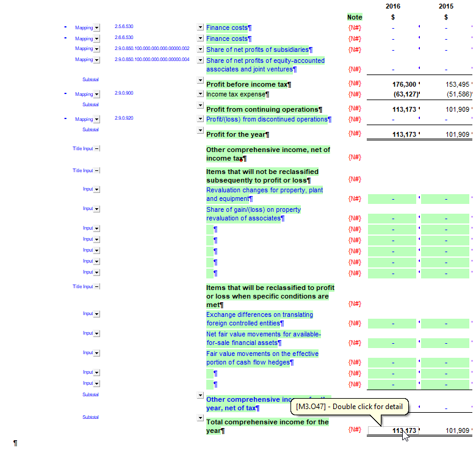Click Fair value movements on cash flow hedges label

click(262, 358)
